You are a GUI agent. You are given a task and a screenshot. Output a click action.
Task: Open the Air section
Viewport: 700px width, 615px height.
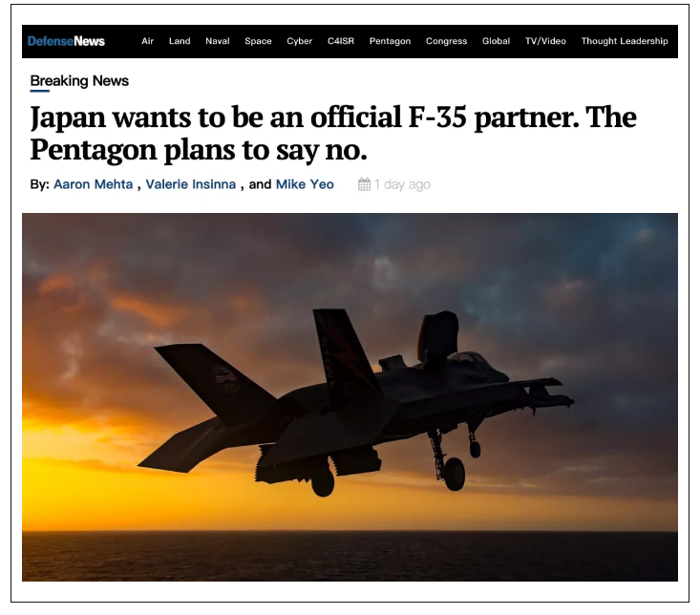[147, 41]
